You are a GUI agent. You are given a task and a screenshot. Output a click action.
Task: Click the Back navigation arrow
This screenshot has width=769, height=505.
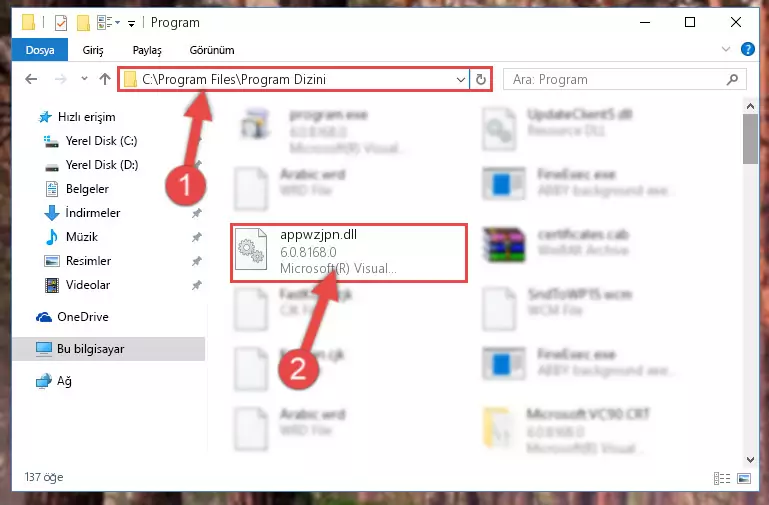click(x=31, y=79)
